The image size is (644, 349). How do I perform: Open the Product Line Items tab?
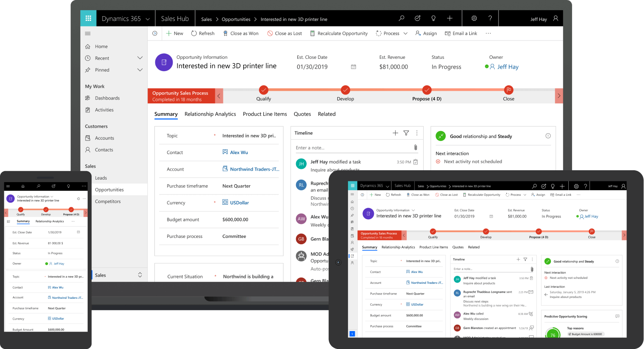tap(265, 114)
